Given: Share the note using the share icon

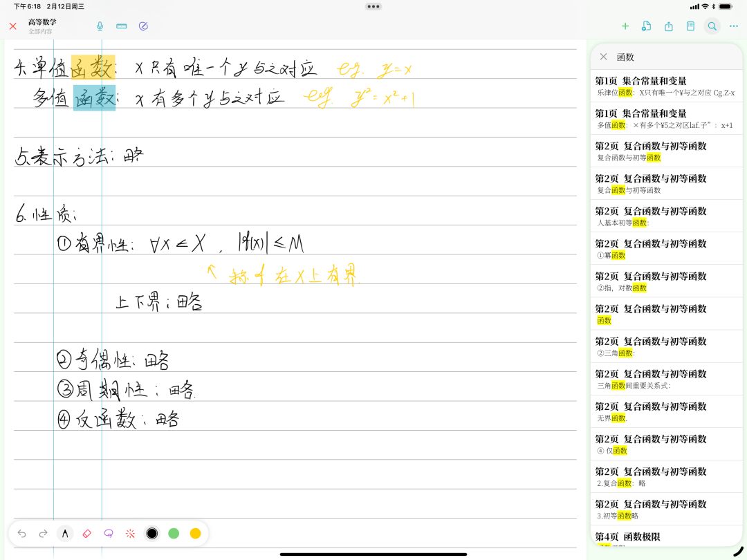Looking at the screenshot, I should [669, 26].
